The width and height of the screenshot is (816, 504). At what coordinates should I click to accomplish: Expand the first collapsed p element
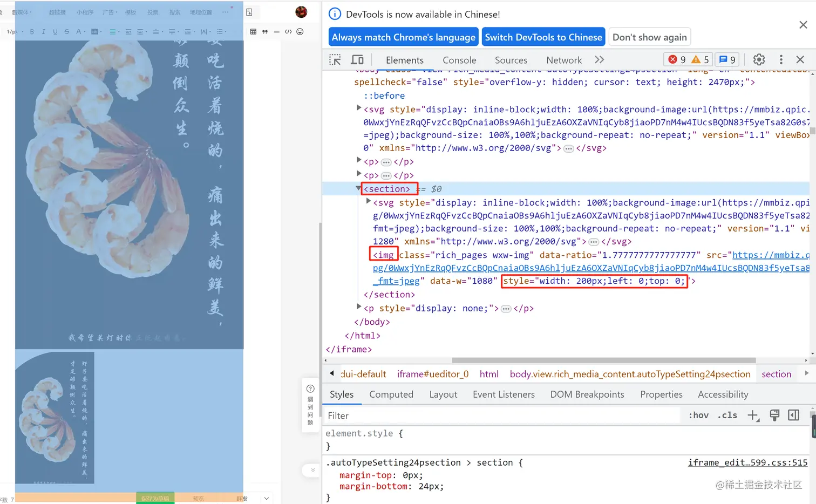[x=359, y=160]
